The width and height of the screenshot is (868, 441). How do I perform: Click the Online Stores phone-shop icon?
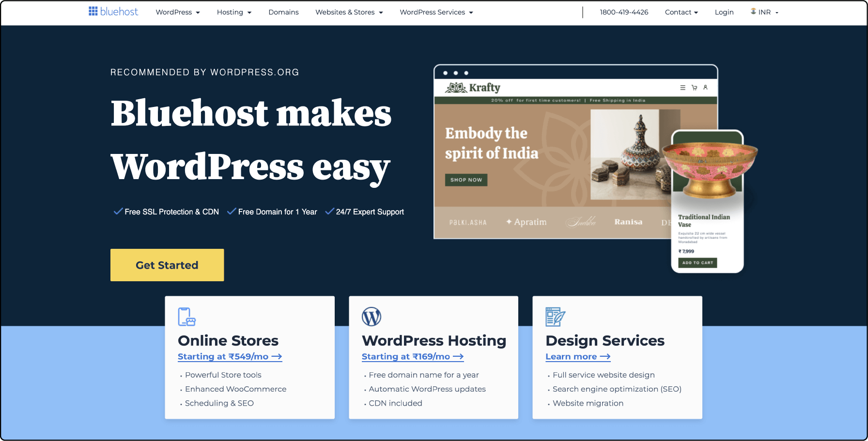(187, 317)
